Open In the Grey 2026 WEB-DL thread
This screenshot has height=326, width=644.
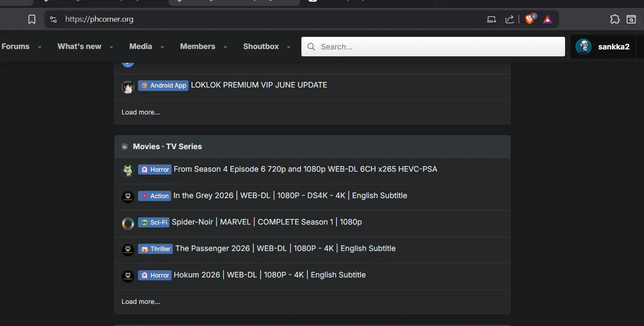[x=290, y=196]
